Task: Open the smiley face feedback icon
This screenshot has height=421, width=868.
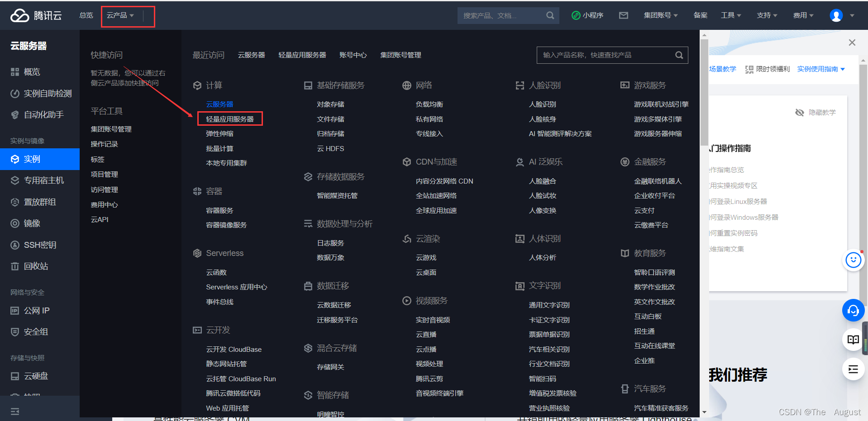Action: tap(853, 260)
